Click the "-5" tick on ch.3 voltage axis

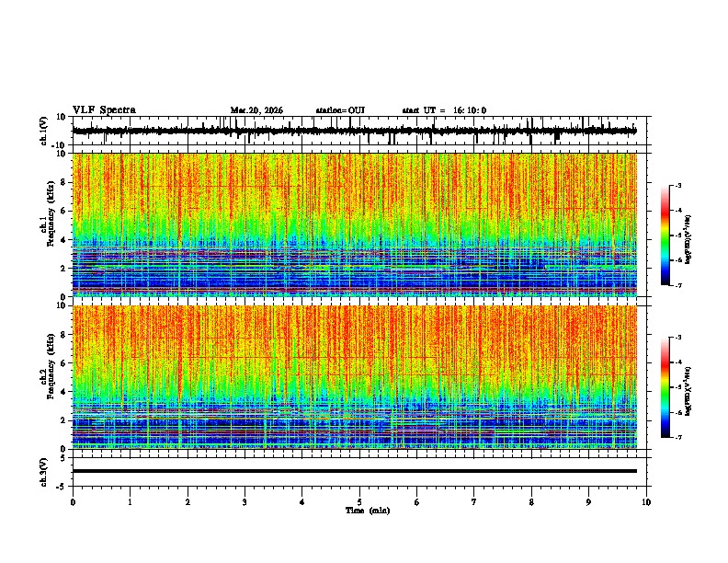coord(62,487)
